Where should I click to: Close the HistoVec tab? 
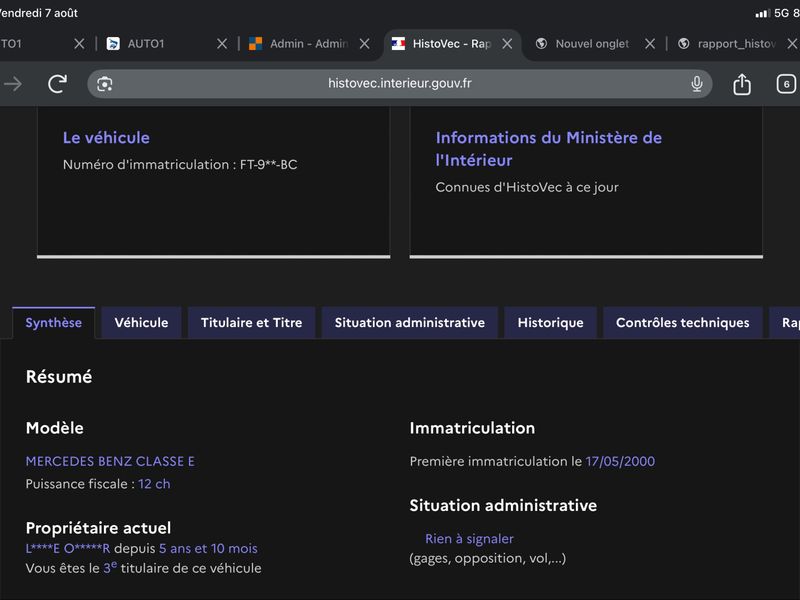point(507,44)
